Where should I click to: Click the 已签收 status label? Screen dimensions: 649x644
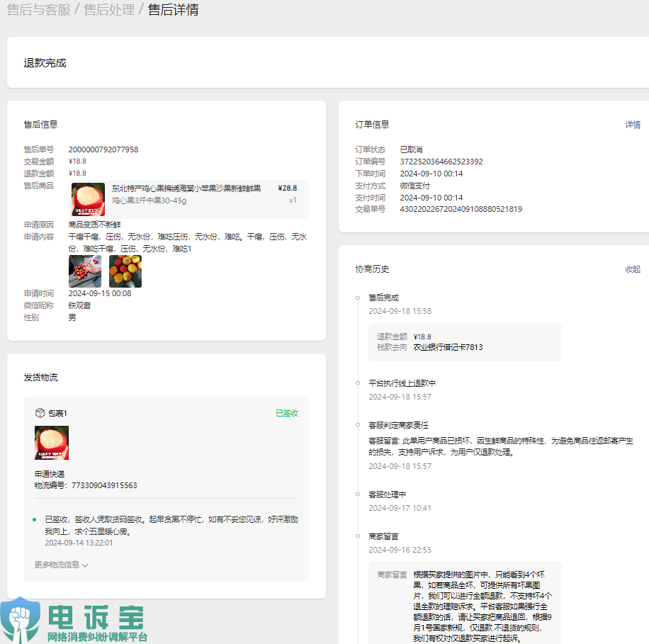tap(287, 413)
